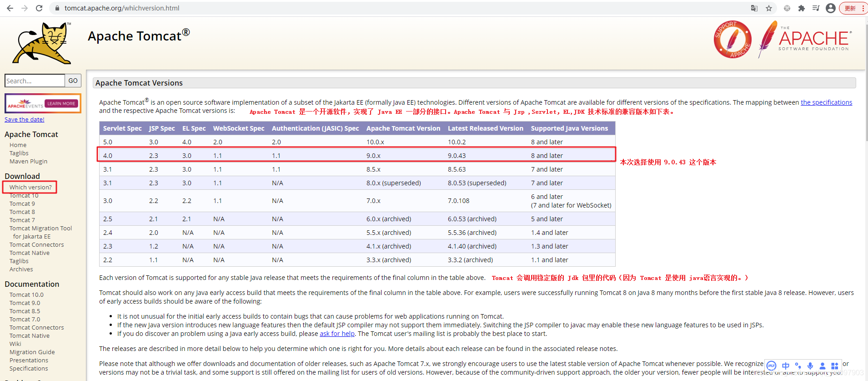The image size is (868, 381).
Task: Open Tomcat Migration Tool for Jakarta EE
Action: pyautogui.click(x=40, y=233)
